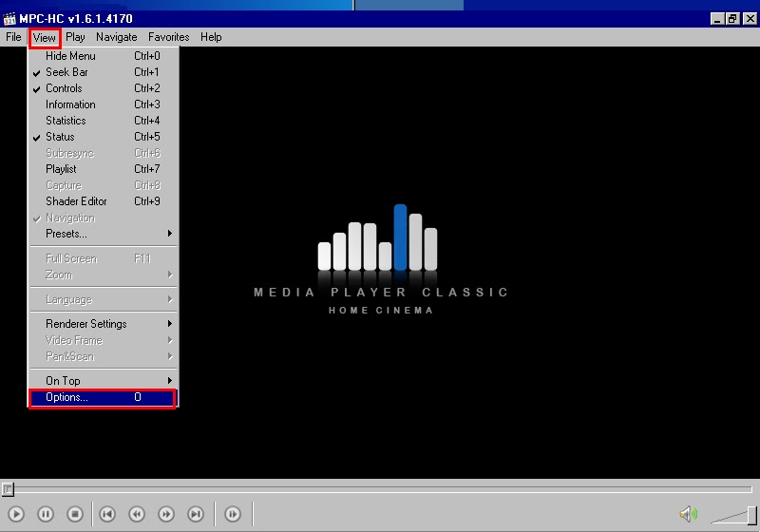Image resolution: width=760 pixels, height=532 pixels.
Task: Restore down the MPC-HC window
Action: [x=732, y=19]
